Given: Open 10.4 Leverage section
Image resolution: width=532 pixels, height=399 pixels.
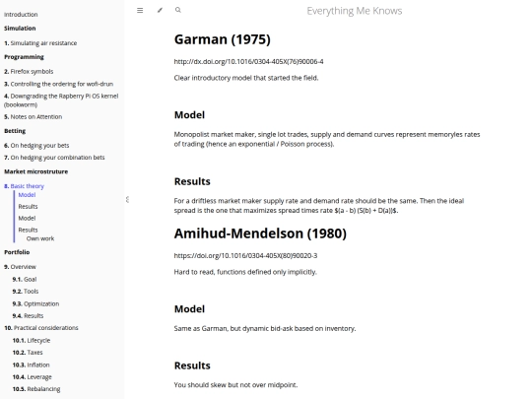Looking at the screenshot, I should tap(32, 377).
